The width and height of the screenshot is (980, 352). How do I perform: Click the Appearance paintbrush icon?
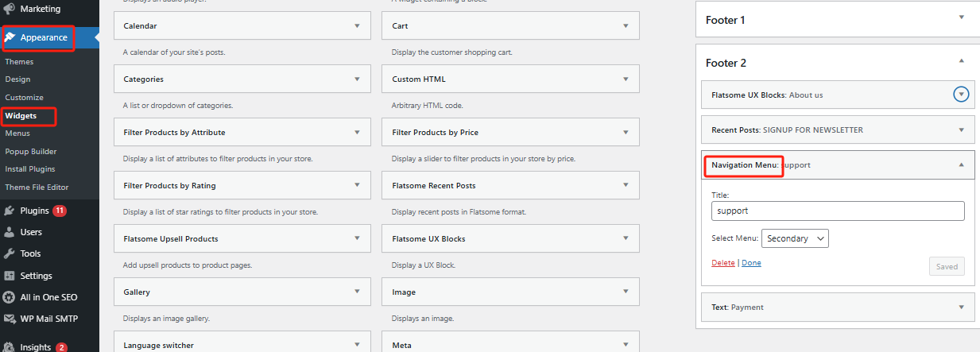coord(10,37)
